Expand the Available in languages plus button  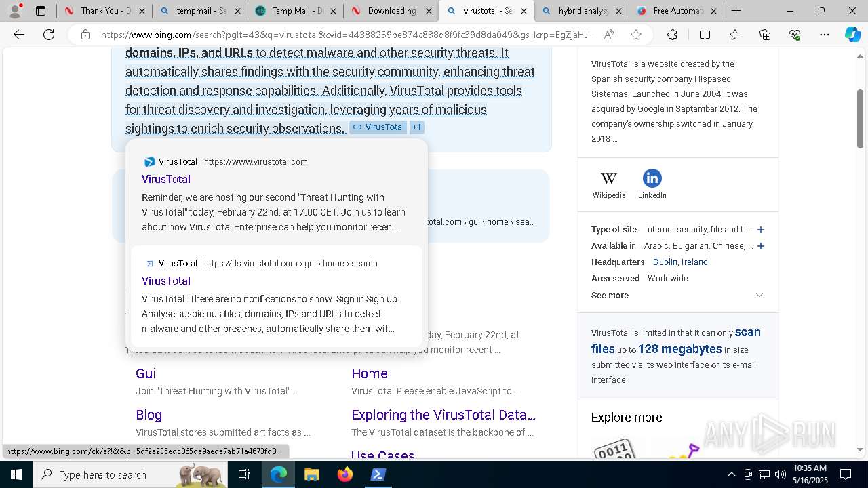tap(761, 246)
